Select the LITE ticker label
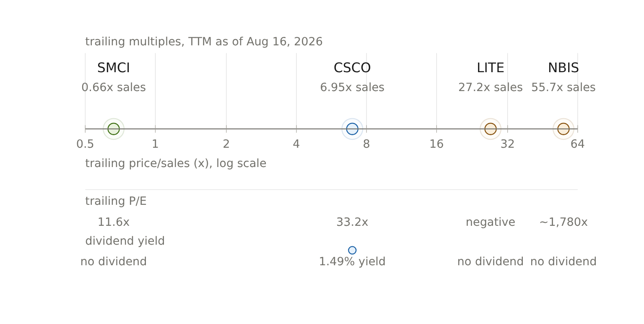The height and width of the screenshot is (324, 644). [x=491, y=68]
